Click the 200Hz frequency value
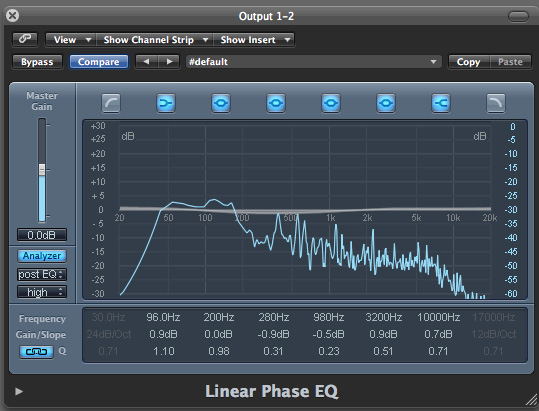 click(x=219, y=317)
